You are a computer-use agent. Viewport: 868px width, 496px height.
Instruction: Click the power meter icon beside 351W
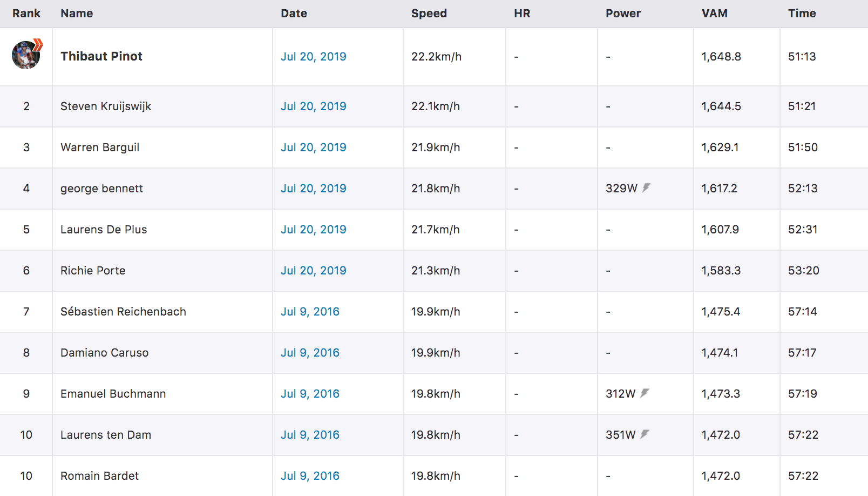[645, 434]
